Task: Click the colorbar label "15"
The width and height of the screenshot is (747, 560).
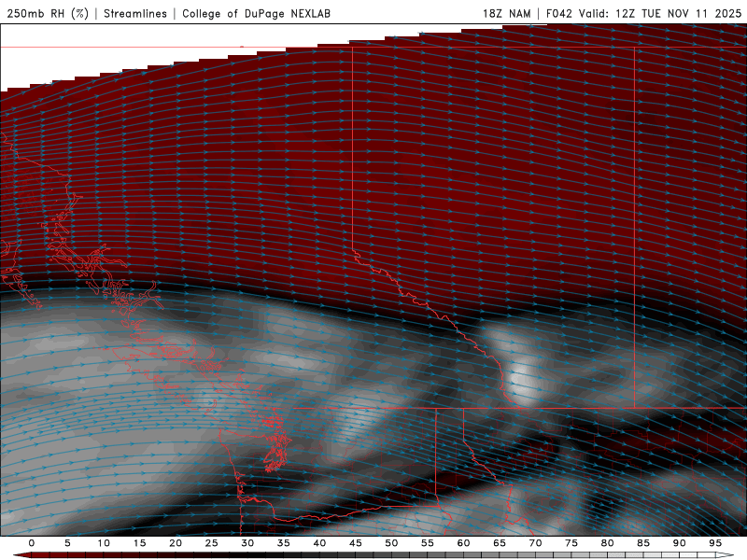Action: click(x=139, y=543)
